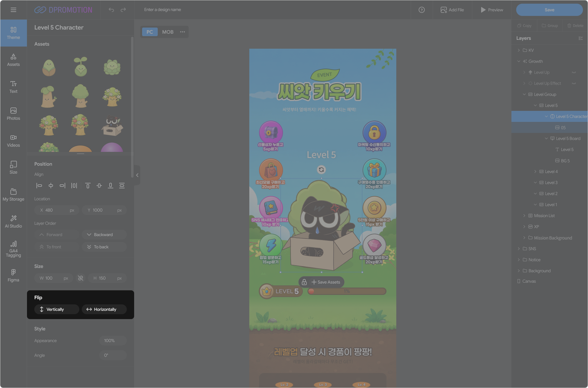This screenshot has width=588, height=388.
Task: Align the layer to the bottom edge
Action: click(111, 186)
